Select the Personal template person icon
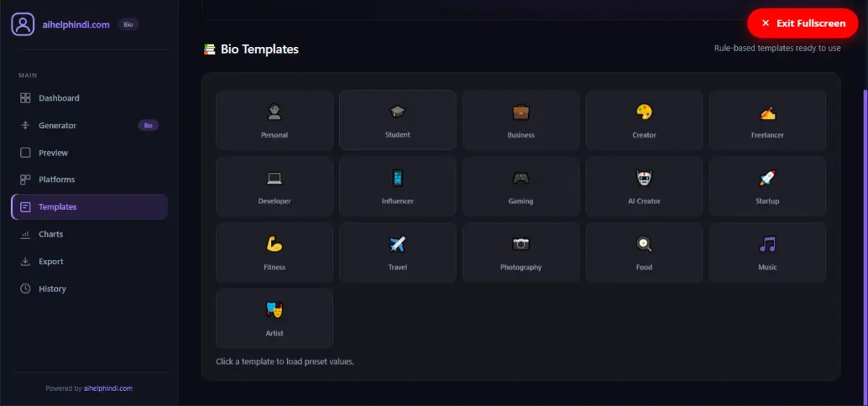The image size is (868, 406). pyautogui.click(x=274, y=111)
